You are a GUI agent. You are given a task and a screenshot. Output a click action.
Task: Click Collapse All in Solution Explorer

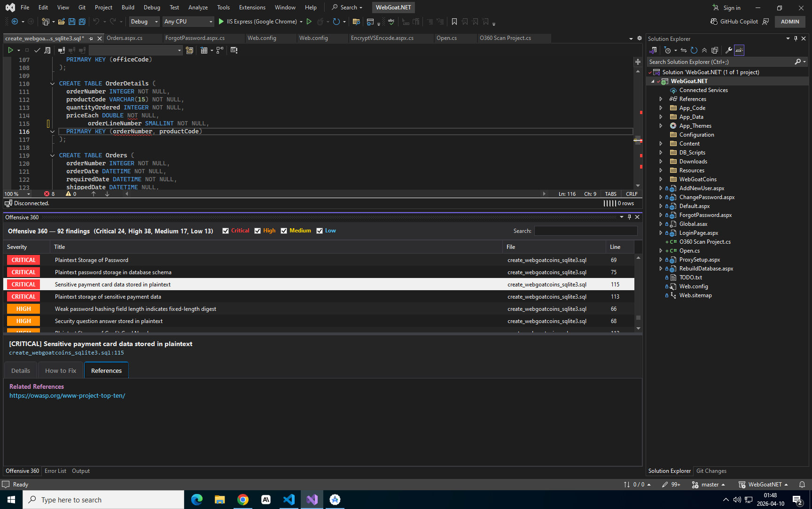704,50
